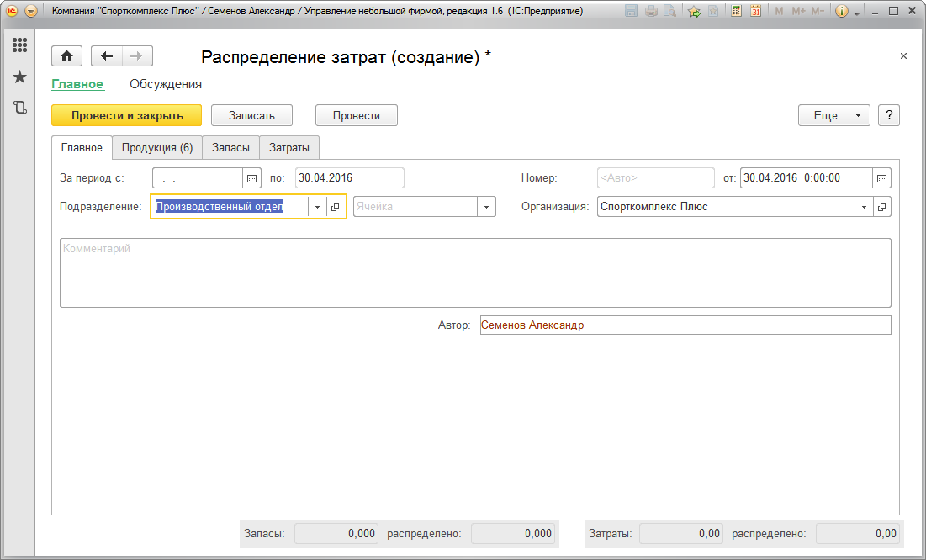Viewport: 926px width, 560px height.
Task: Add the current page to favorites
Action: [x=695, y=11]
